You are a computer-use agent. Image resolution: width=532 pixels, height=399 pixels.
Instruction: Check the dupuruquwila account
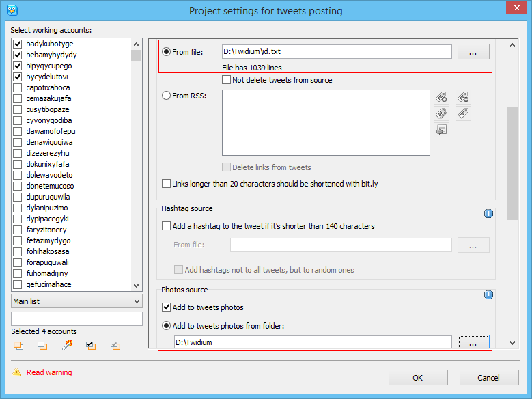tap(17, 197)
